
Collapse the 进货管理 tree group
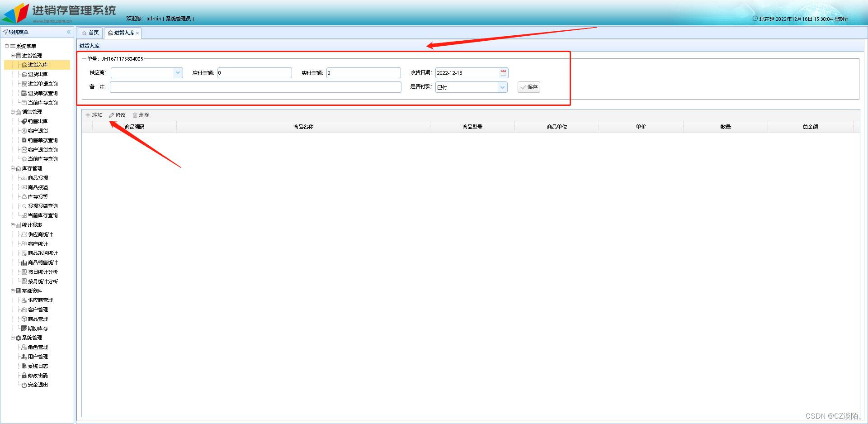tap(13, 55)
